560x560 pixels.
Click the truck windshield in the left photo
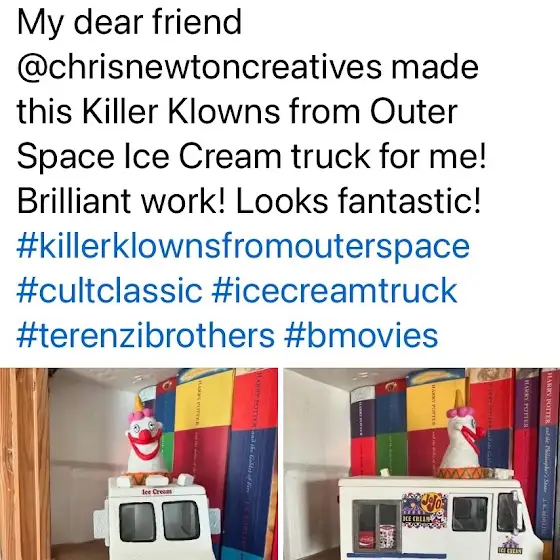coord(159,521)
